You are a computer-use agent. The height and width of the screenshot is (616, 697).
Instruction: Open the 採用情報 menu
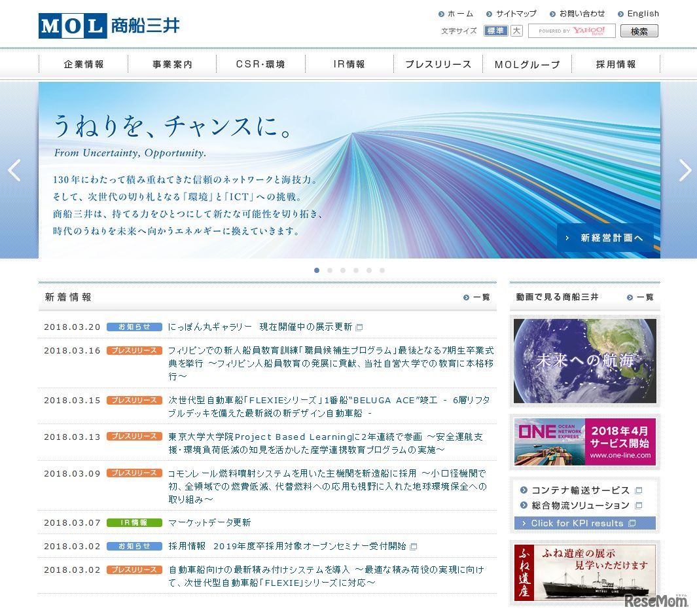(616, 65)
